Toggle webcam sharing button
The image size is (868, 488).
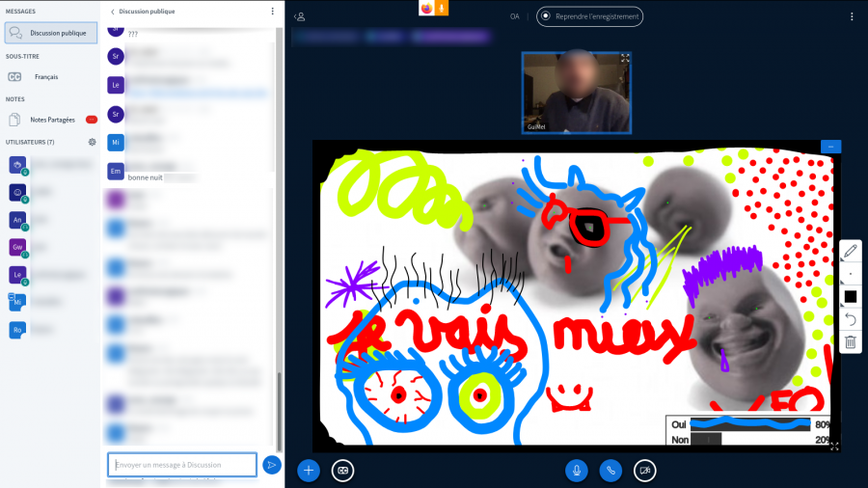644,470
